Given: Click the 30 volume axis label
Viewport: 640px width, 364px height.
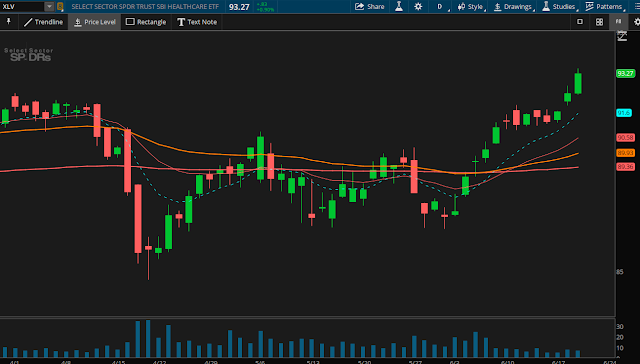Looking at the screenshot, I should (620, 326).
